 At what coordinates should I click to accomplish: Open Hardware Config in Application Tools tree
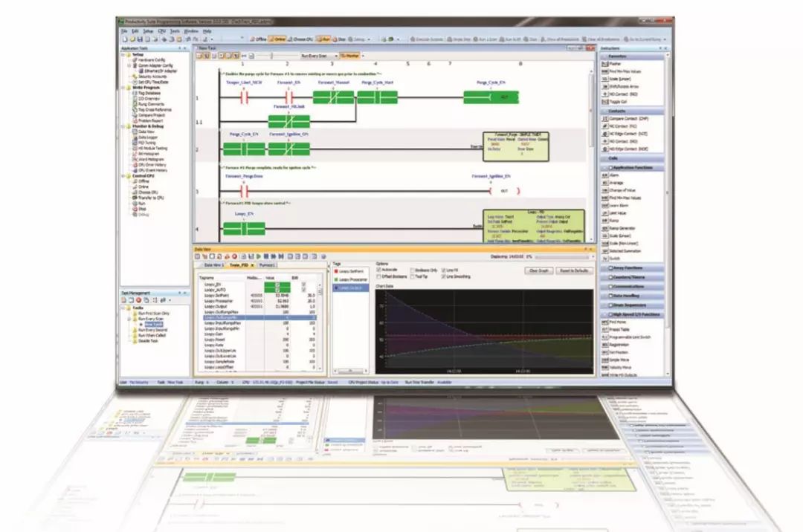(x=149, y=60)
